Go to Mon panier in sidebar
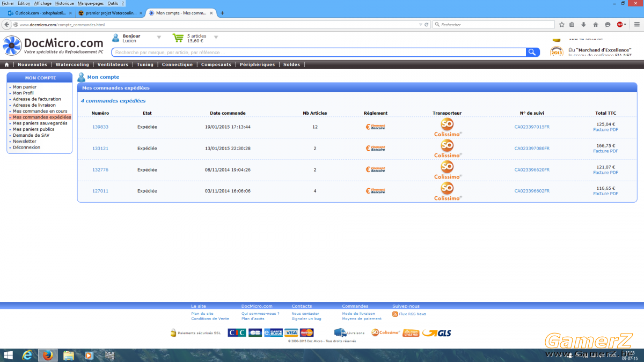Image resolution: width=644 pixels, height=362 pixels. pyautogui.click(x=25, y=87)
